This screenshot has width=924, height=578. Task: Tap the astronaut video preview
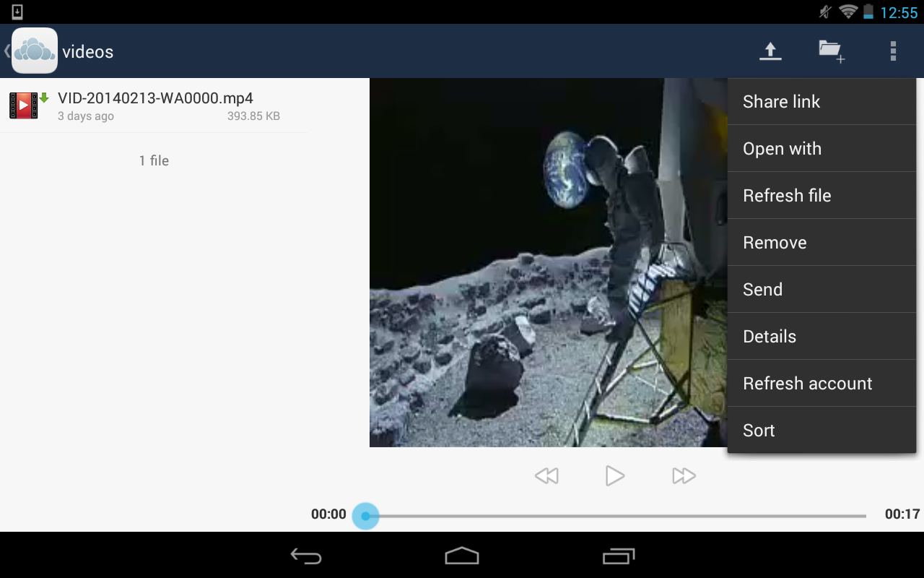(x=549, y=263)
